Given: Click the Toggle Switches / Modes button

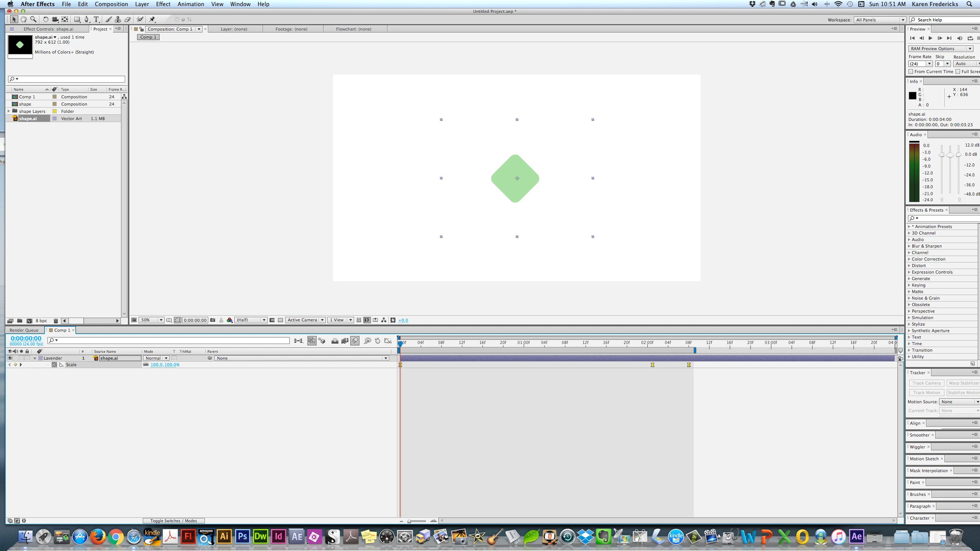Looking at the screenshot, I should pos(173,521).
